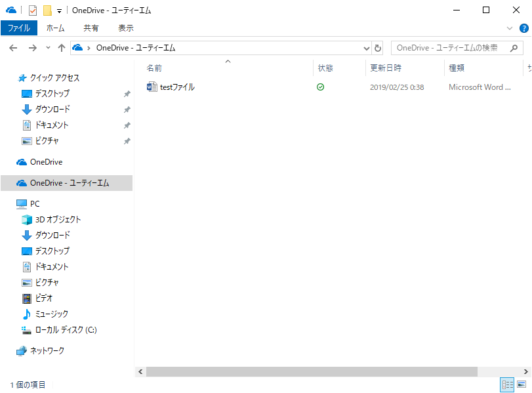Screen dimensions: 532x393
Task: Open ドキュメント under Quick Access
Action: tap(52, 125)
